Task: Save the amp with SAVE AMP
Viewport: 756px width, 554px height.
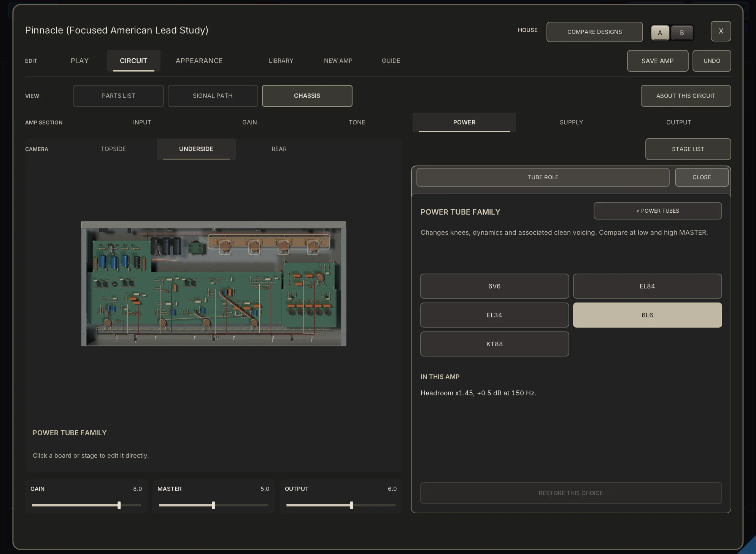Action: pos(658,61)
